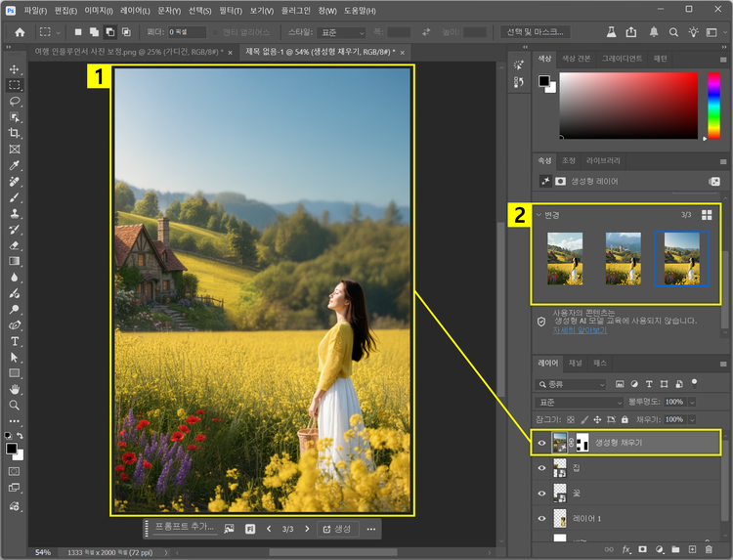This screenshot has width=733, height=560.
Task: Pick the Eyedropper tool
Action: [15, 165]
